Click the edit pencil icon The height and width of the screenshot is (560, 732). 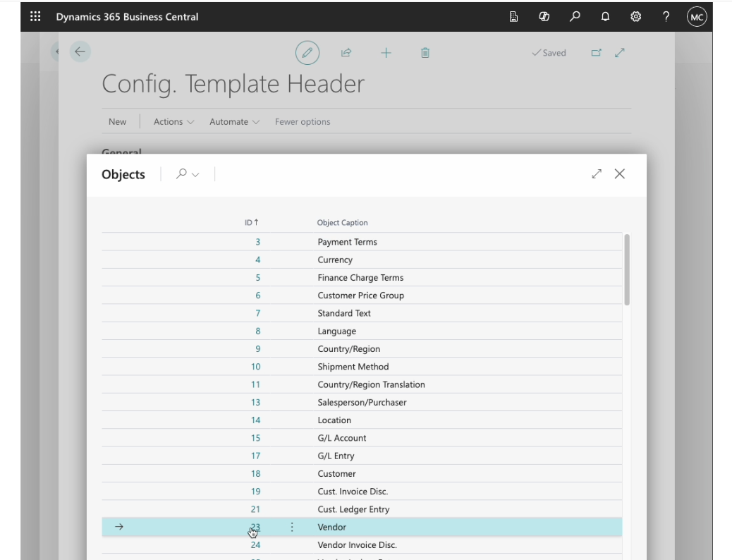pos(307,52)
